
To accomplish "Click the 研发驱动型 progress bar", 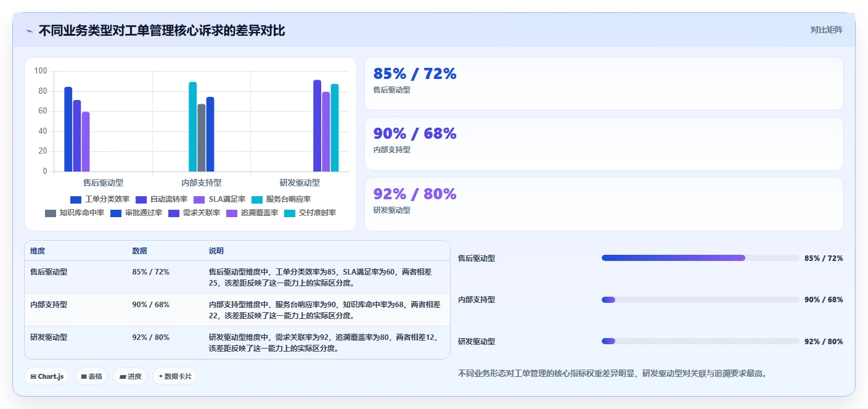I will [x=700, y=341].
